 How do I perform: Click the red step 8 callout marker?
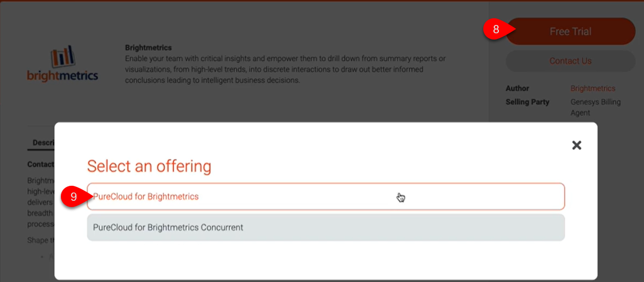coord(496,30)
